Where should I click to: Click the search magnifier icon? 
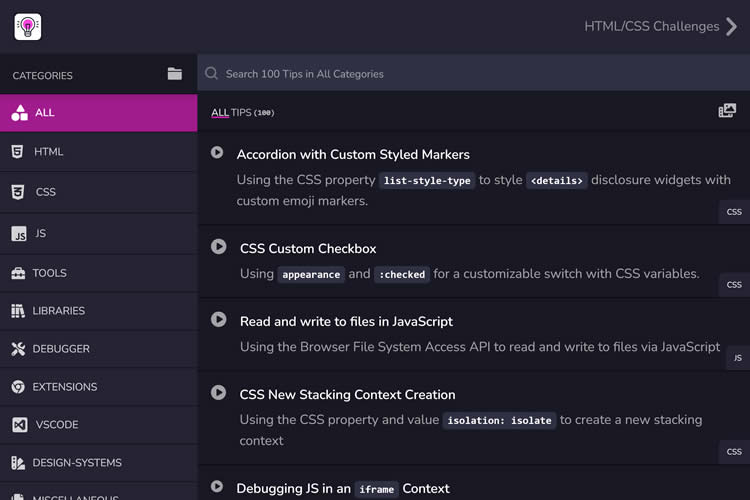tap(212, 74)
